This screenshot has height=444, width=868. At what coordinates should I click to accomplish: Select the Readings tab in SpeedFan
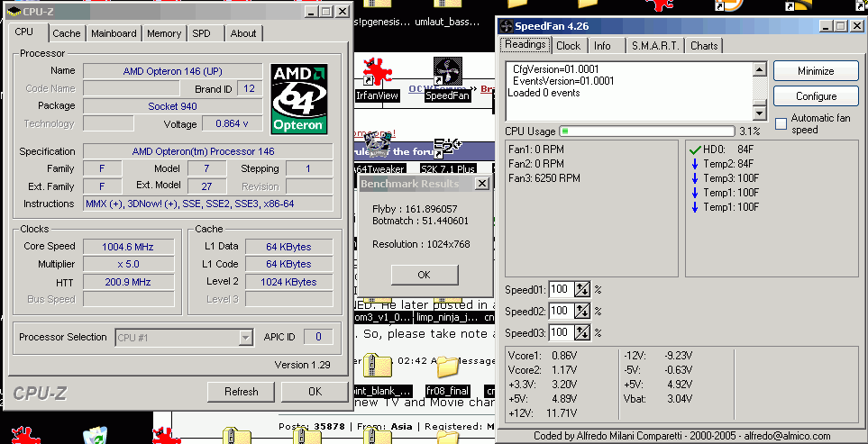(x=525, y=44)
